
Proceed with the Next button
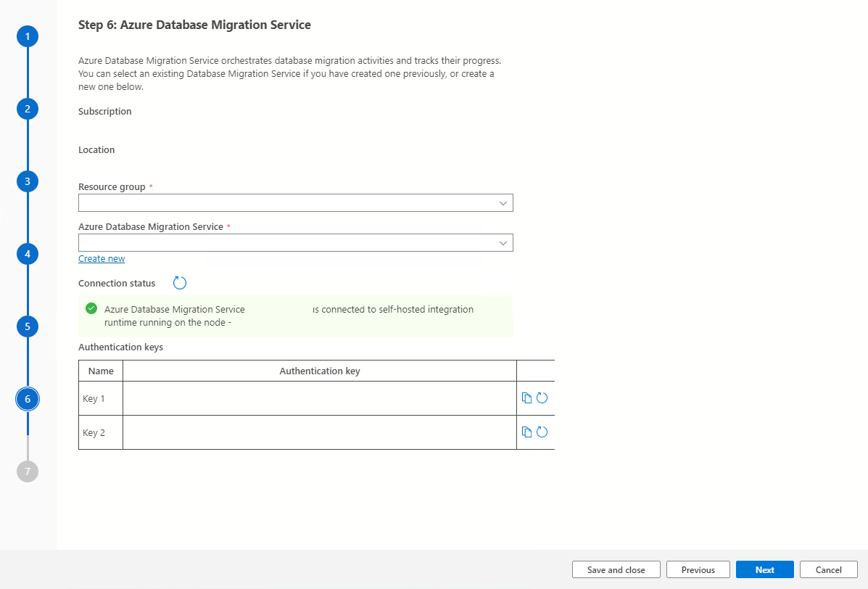click(x=764, y=569)
